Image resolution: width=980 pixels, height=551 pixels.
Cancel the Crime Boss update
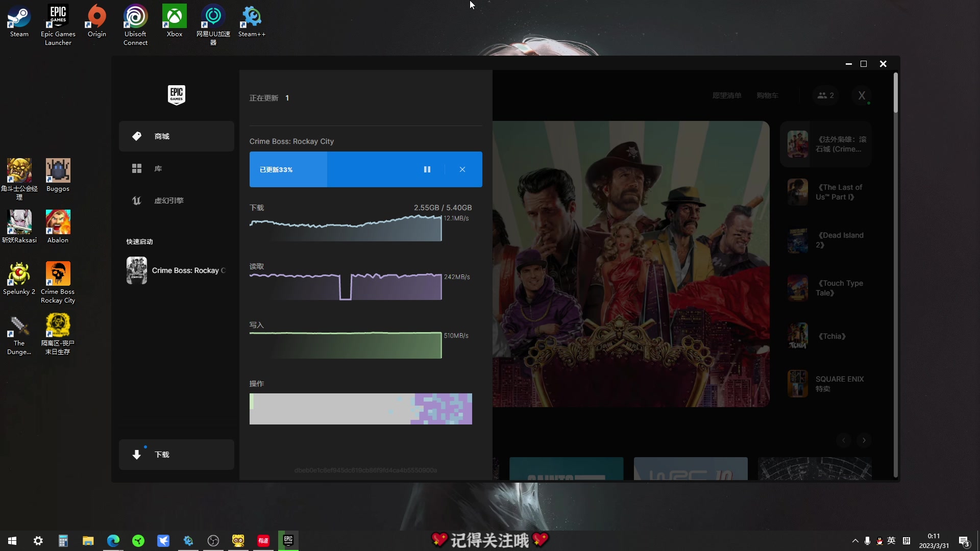click(462, 169)
